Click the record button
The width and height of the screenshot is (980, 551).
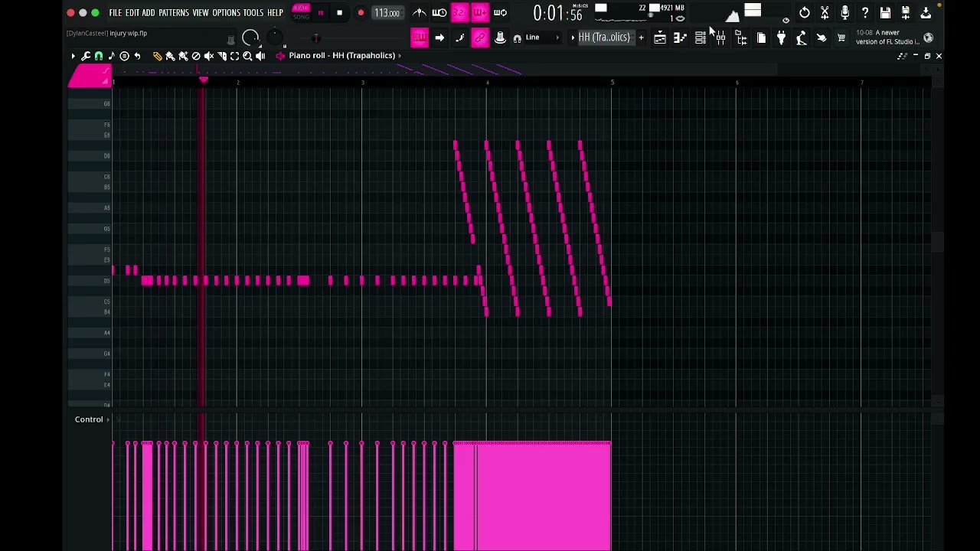tap(361, 13)
